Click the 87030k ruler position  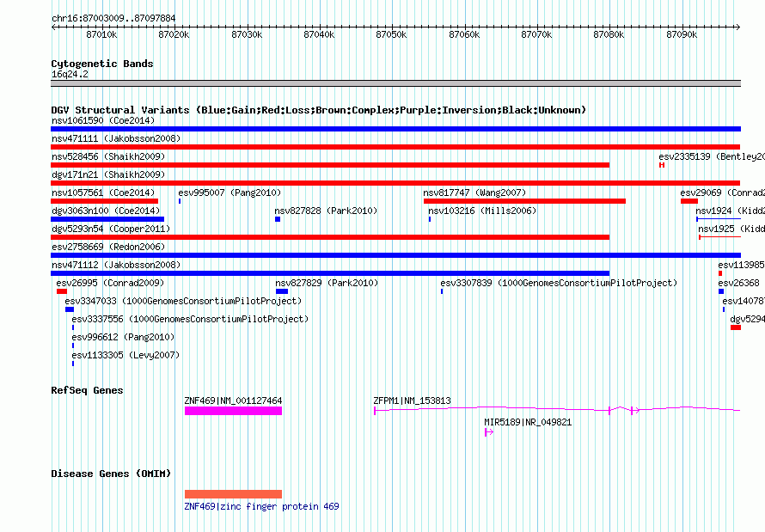point(247,34)
